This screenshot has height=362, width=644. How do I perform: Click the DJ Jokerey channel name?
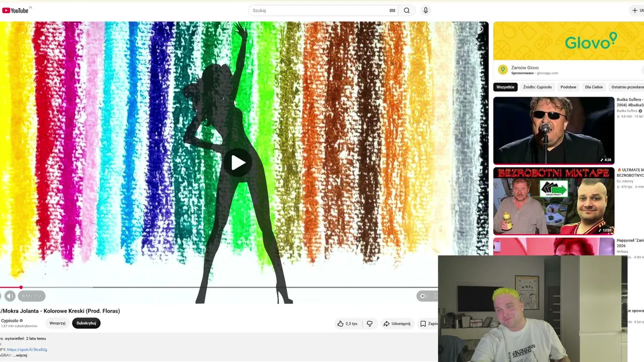625,181
